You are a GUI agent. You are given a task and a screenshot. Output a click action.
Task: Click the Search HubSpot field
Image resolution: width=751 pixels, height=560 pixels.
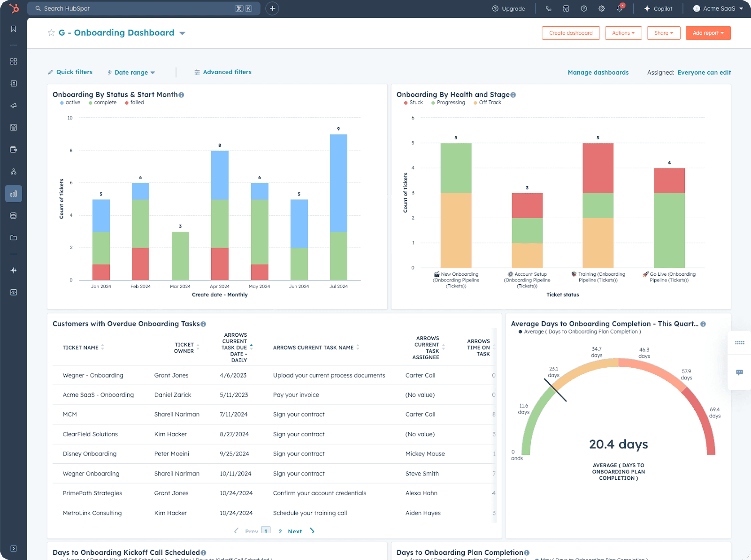tap(144, 8)
